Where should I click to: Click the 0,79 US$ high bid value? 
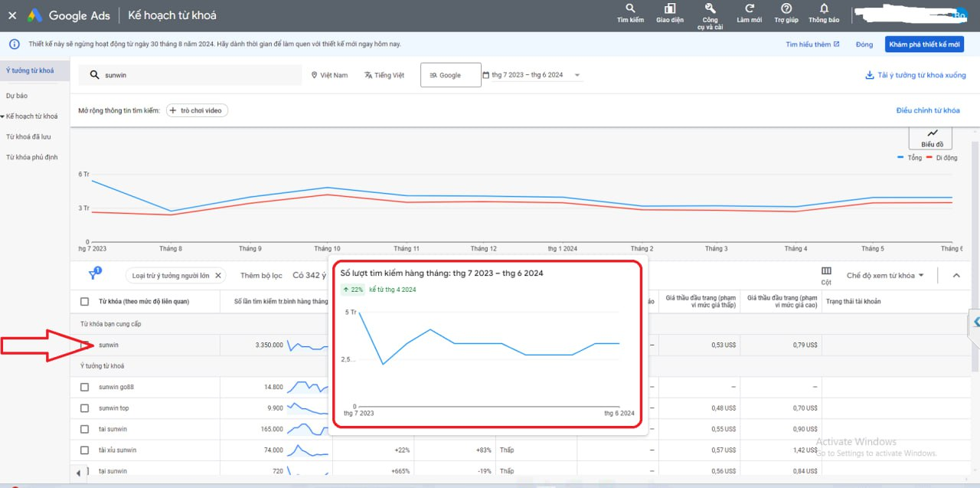click(x=804, y=345)
